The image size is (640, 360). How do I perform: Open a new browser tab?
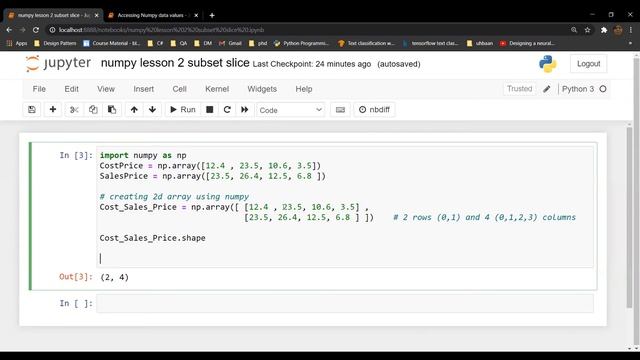pyautogui.click(x=212, y=16)
